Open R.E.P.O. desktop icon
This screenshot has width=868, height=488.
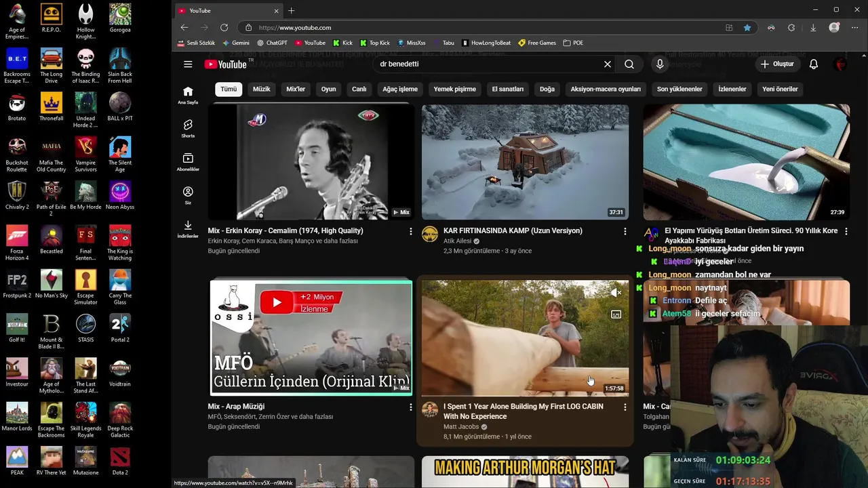pyautogui.click(x=52, y=18)
